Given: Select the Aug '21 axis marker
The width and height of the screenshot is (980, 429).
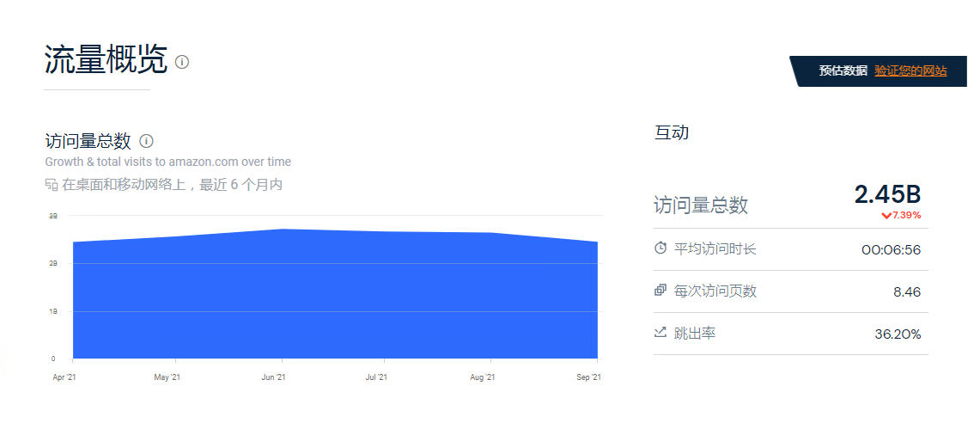Looking at the screenshot, I should [482, 377].
